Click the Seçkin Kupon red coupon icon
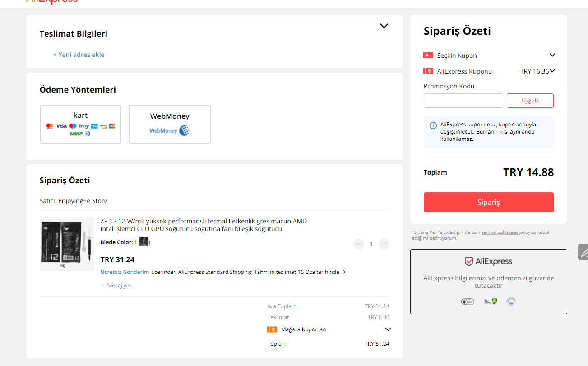 click(x=428, y=55)
